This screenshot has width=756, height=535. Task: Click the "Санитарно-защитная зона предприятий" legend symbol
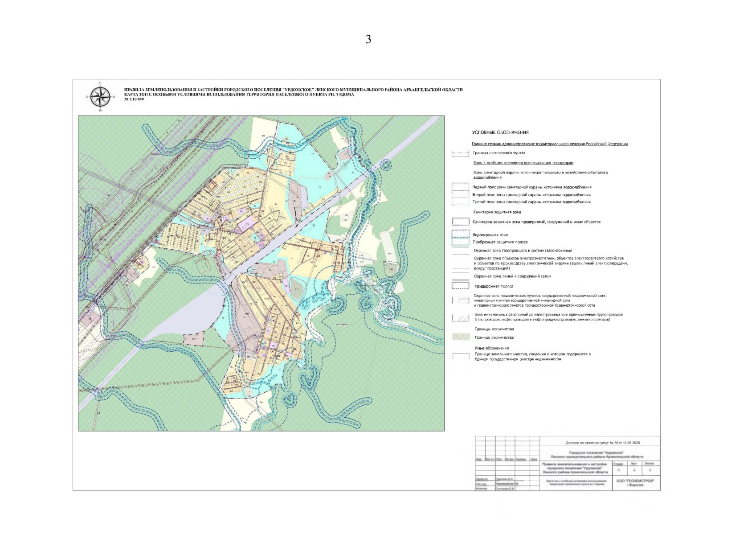(460, 222)
